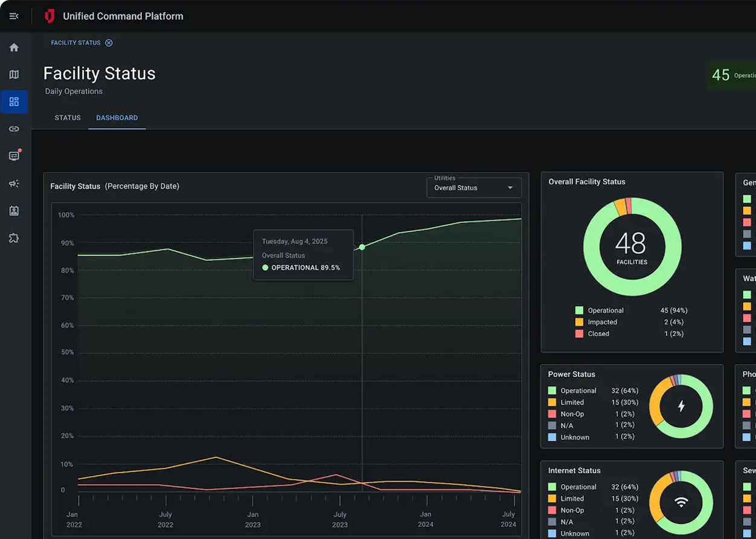Image resolution: width=756 pixels, height=539 pixels.
Task: Collapse the sidebar menu icon
Action: [14, 16]
